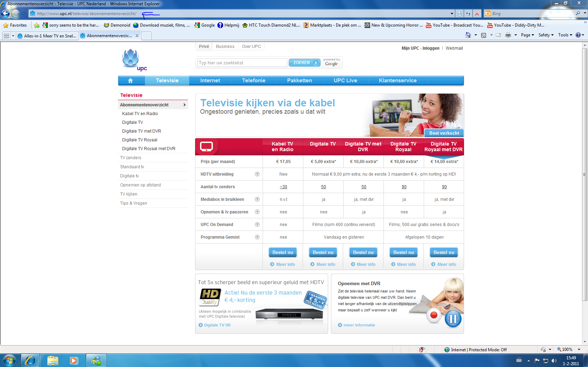
Task: Click the Add to Favorites Bar icon
Action: [37, 25]
